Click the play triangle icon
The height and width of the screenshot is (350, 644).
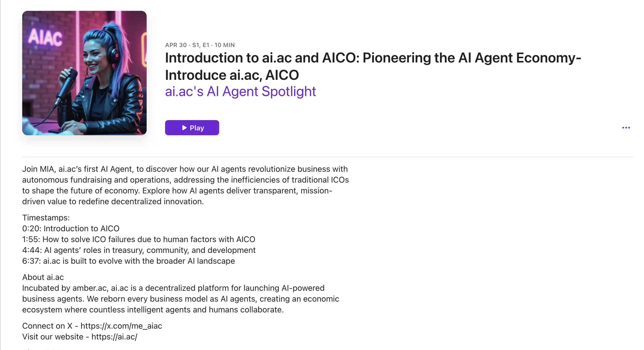pos(185,128)
